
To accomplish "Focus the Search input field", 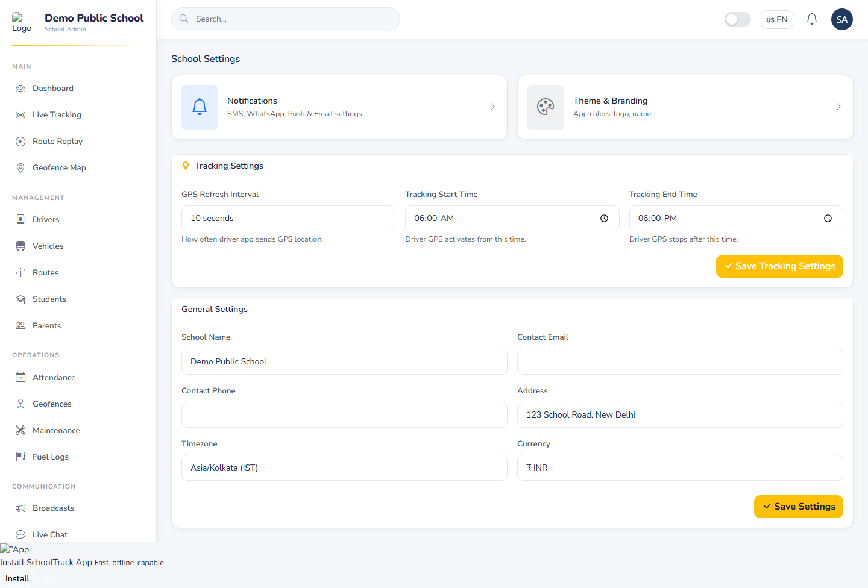I will tap(286, 19).
